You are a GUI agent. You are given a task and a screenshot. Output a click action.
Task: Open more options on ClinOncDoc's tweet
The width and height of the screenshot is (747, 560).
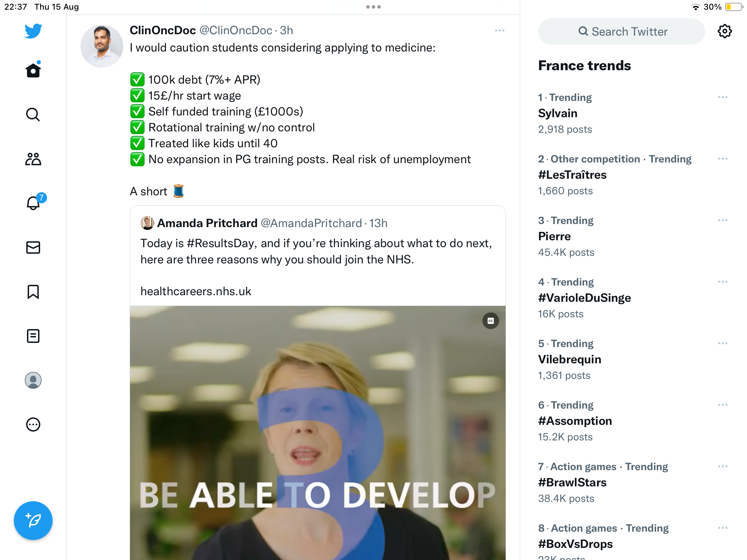tap(499, 30)
